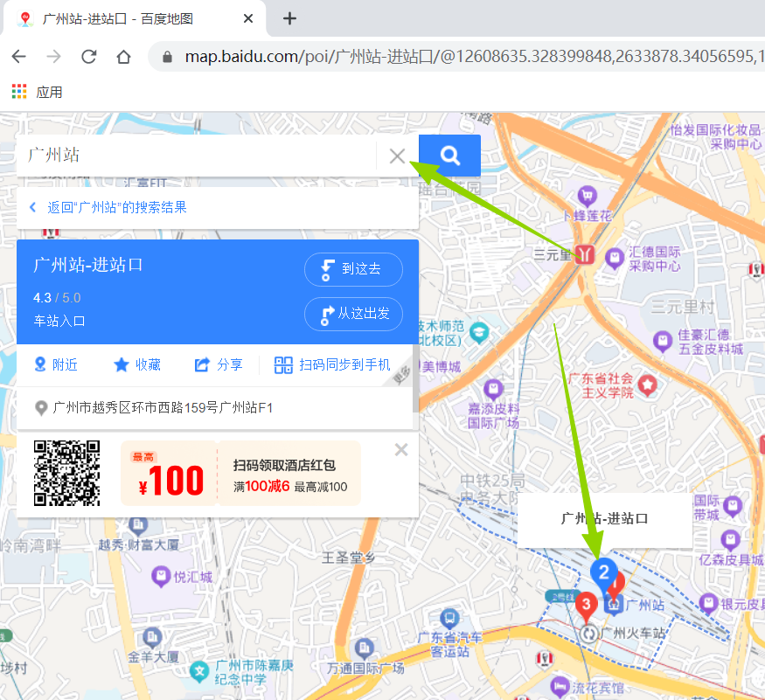Click 从这出发 to set departure point
Viewport: 765px width, 700px height.
tap(353, 314)
